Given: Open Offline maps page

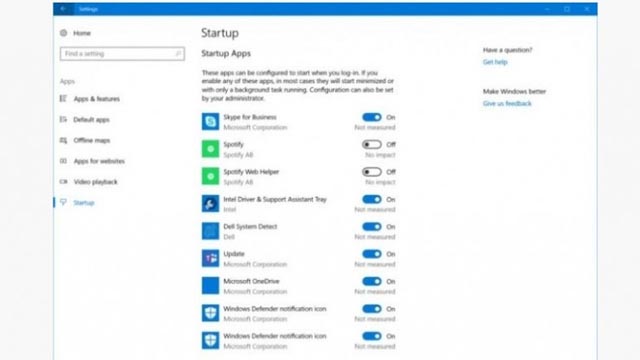Looking at the screenshot, I should pos(92,140).
